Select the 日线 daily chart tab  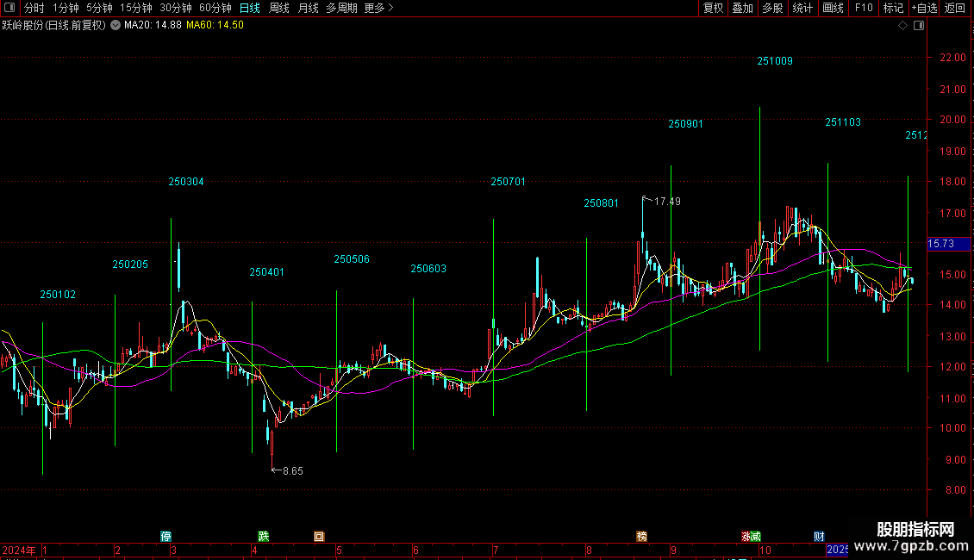pyautogui.click(x=250, y=8)
